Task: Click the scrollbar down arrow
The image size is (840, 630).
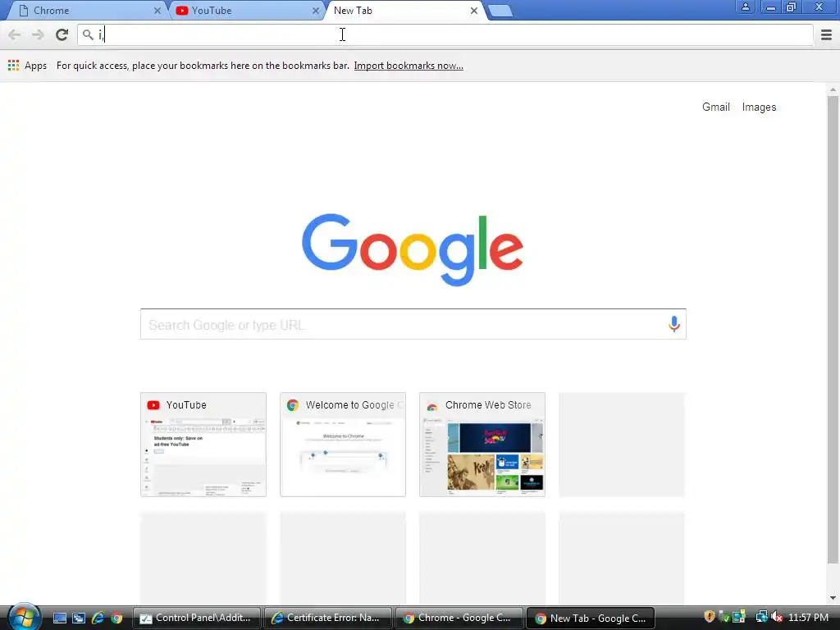Action: point(833,598)
